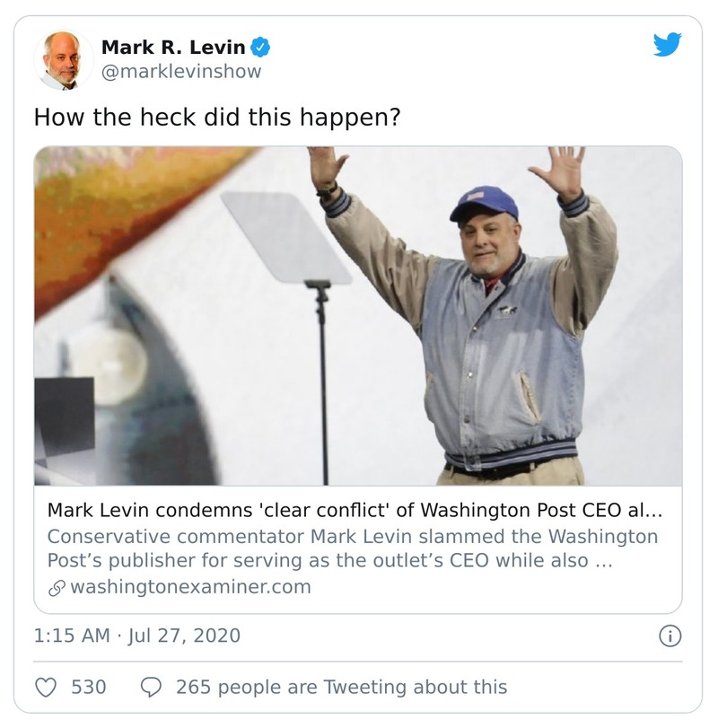Click the article description text under the headline
Screen dimensions: 718x728
coord(350,550)
